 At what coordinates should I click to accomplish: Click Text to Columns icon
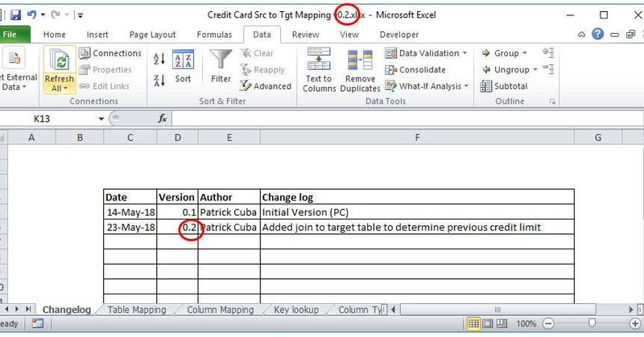pos(319,59)
